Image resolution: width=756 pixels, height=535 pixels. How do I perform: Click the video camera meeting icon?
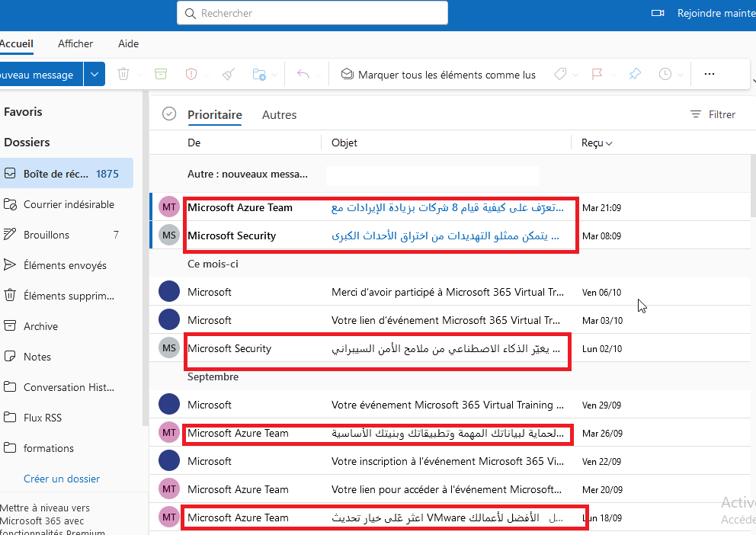click(x=658, y=13)
